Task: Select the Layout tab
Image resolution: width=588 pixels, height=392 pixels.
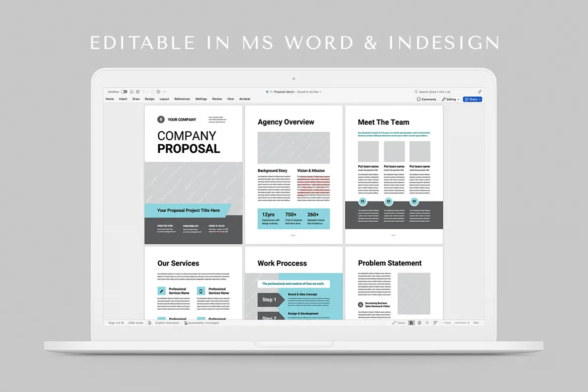Action: coord(164,99)
